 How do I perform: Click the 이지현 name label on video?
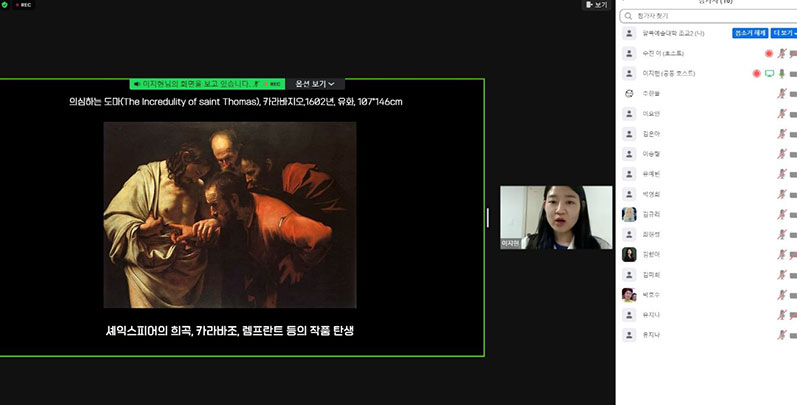510,244
